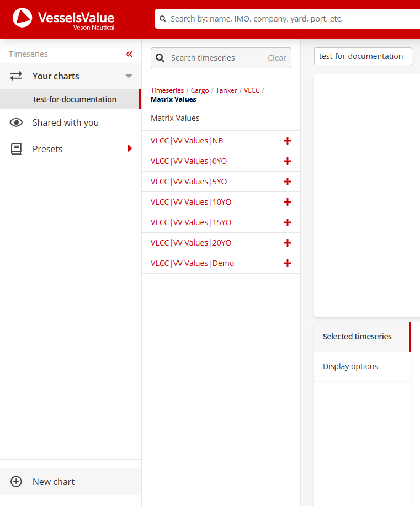Collapse the Your charts section arrow
This screenshot has width=420, height=506.
(129, 76)
